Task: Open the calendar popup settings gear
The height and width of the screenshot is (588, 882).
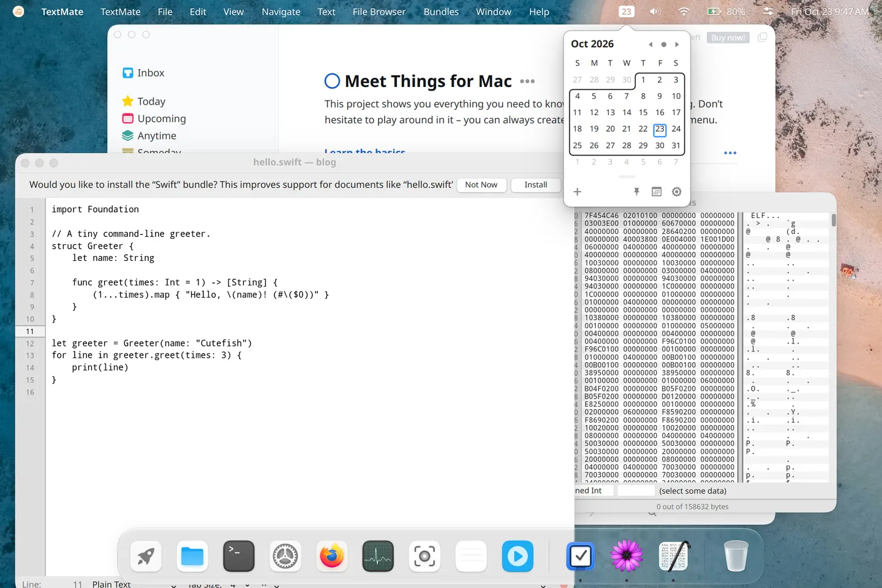Action: [676, 192]
